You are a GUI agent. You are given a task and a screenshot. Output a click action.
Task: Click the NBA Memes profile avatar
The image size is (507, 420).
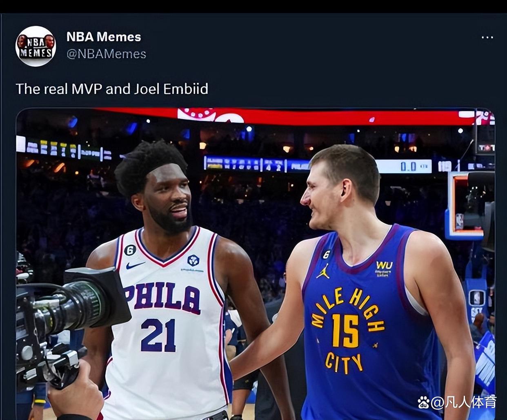tap(36, 46)
